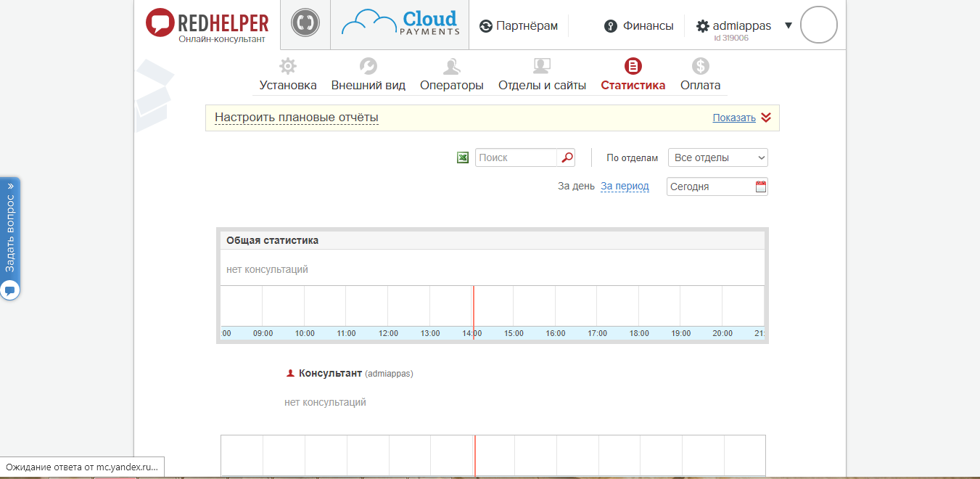Select the Внешний вид appearance icon
Viewport: 980px width, 479px height.
368,65
